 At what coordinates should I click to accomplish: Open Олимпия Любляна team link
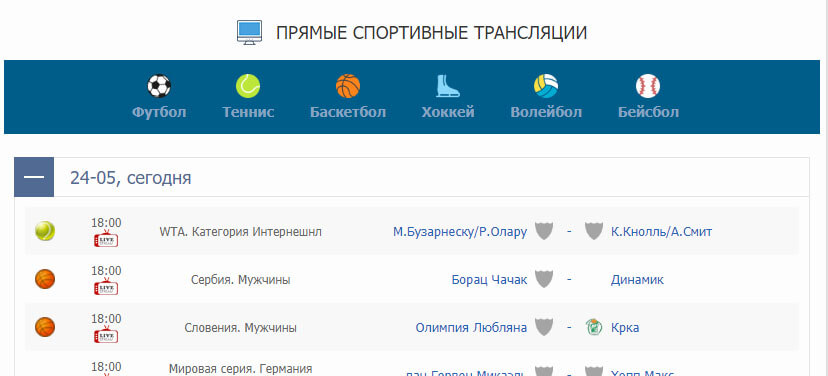click(471, 327)
